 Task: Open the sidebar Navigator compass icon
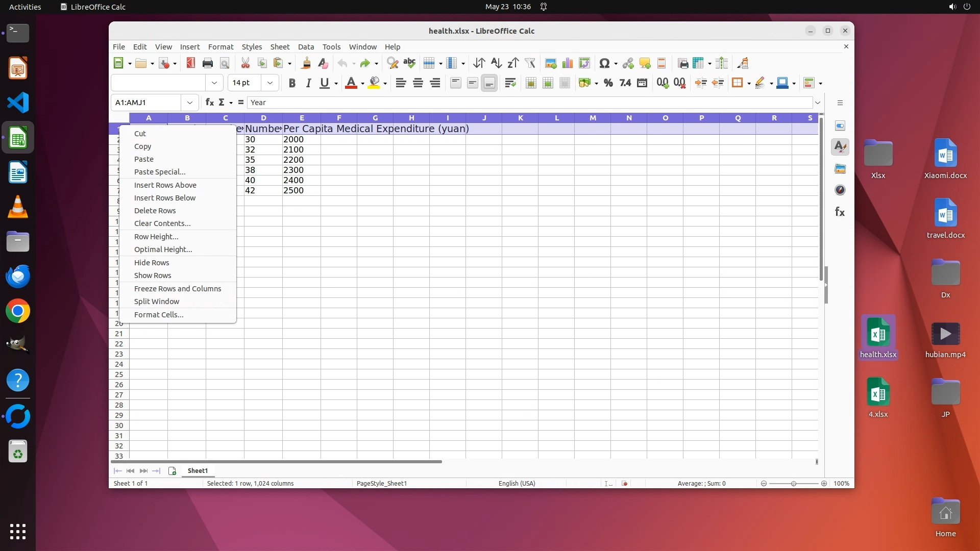(840, 190)
